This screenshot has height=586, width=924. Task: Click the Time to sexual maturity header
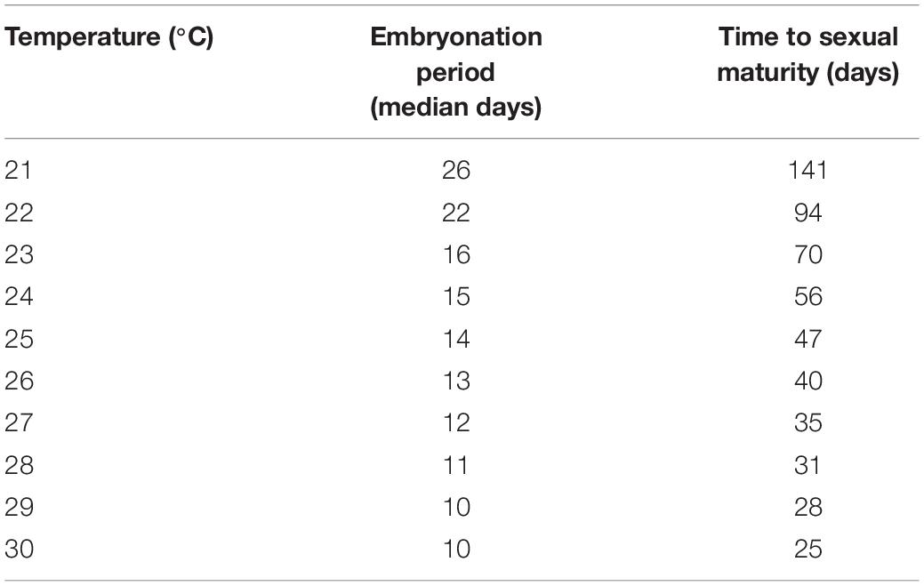[x=807, y=55]
